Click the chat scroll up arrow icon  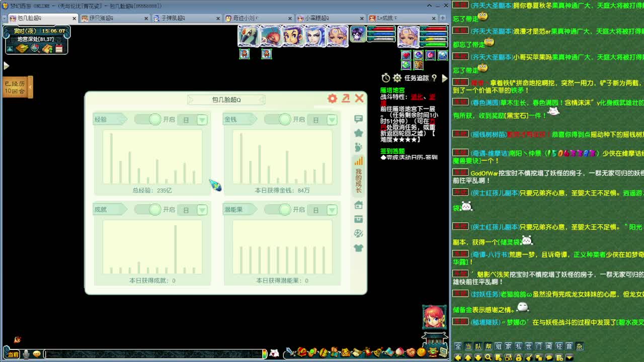click(468, 357)
